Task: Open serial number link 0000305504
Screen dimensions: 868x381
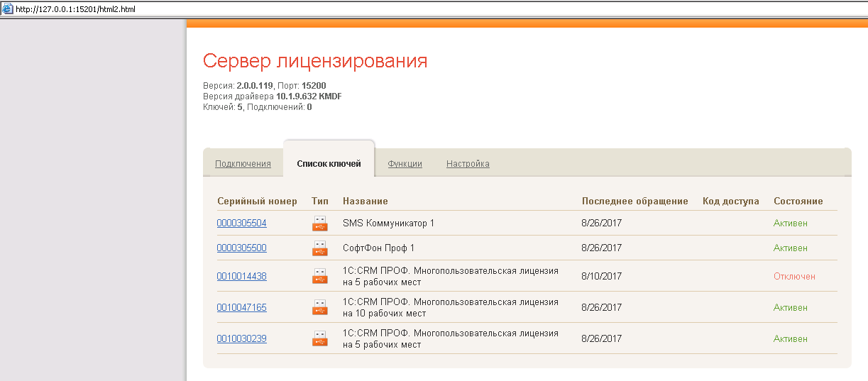Action: [241, 223]
